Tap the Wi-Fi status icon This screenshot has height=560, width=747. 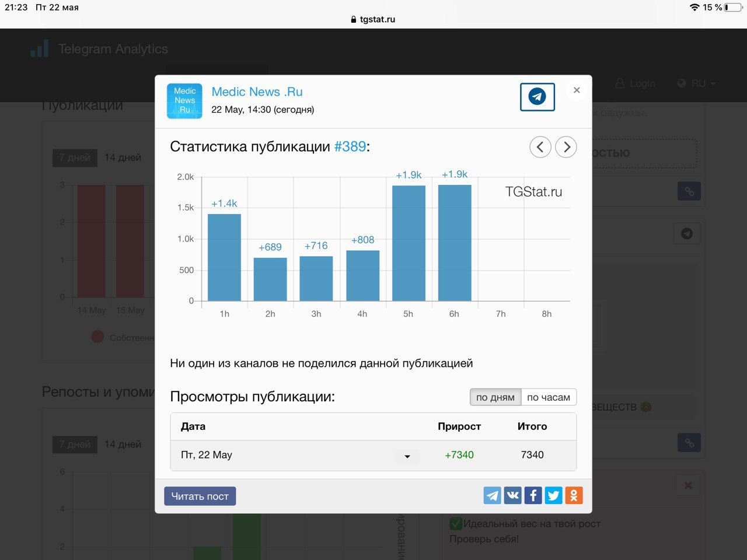[x=694, y=8]
